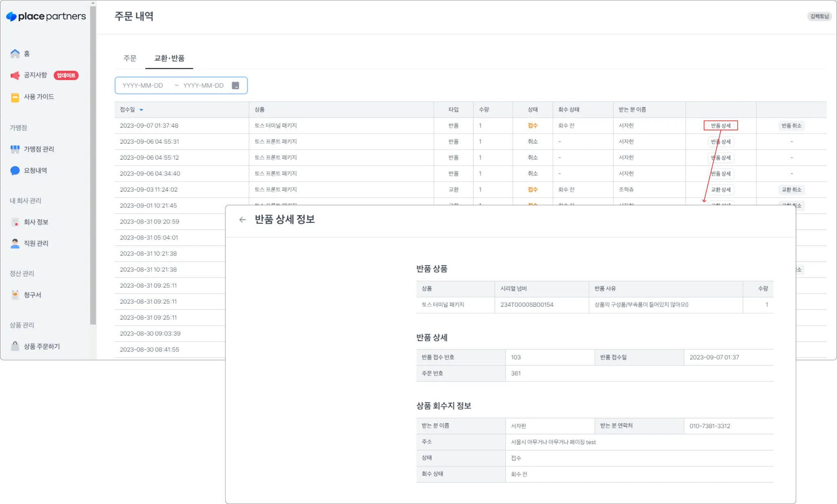Click 교환 취소 for 2023-09-03 order
This screenshot has height=504, width=837.
tap(791, 190)
